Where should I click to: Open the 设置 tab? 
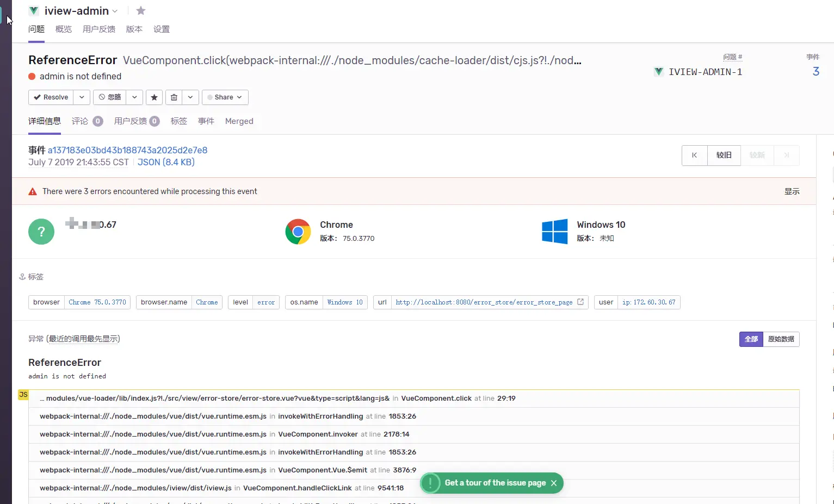coord(162,29)
